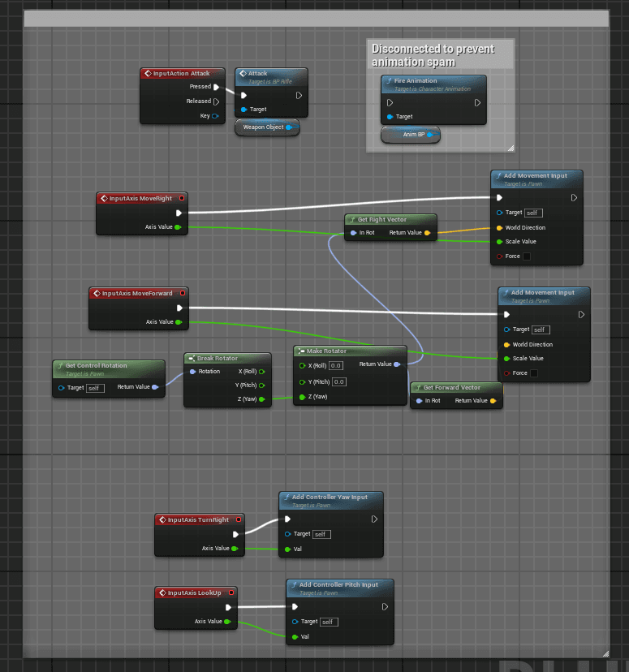The image size is (629, 672).
Task: Click the In Rot pin on Get Right Vector
Action: (353, 233)
